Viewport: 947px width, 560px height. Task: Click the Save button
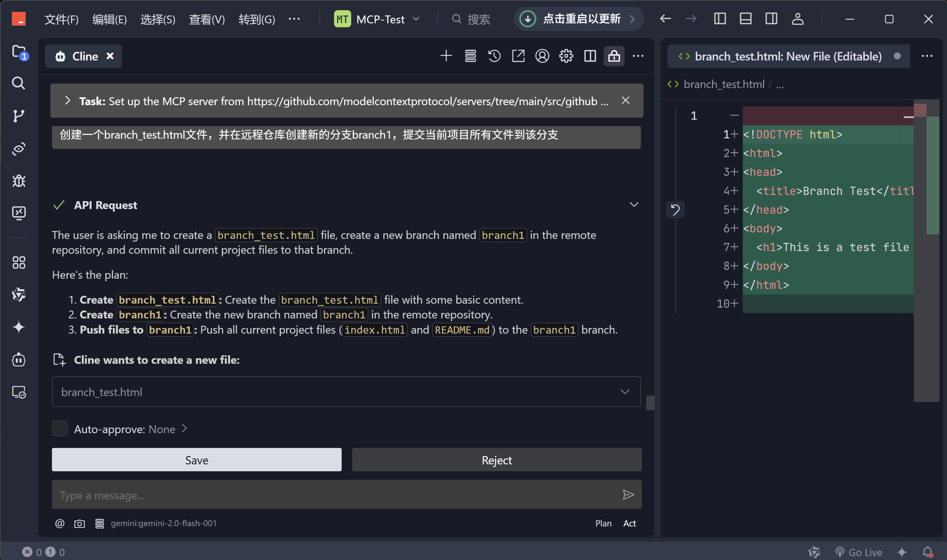197,460
